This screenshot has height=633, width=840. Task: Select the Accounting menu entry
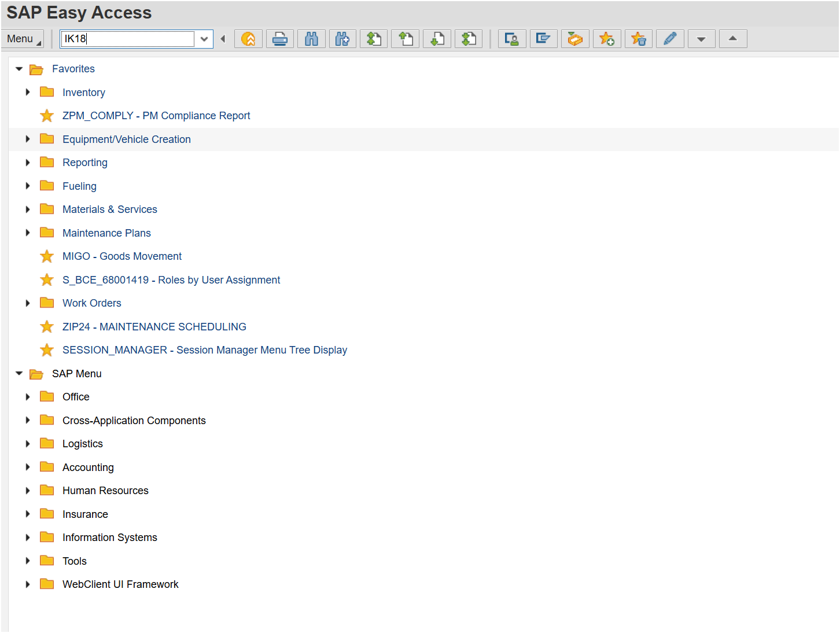tap(88, 468)
